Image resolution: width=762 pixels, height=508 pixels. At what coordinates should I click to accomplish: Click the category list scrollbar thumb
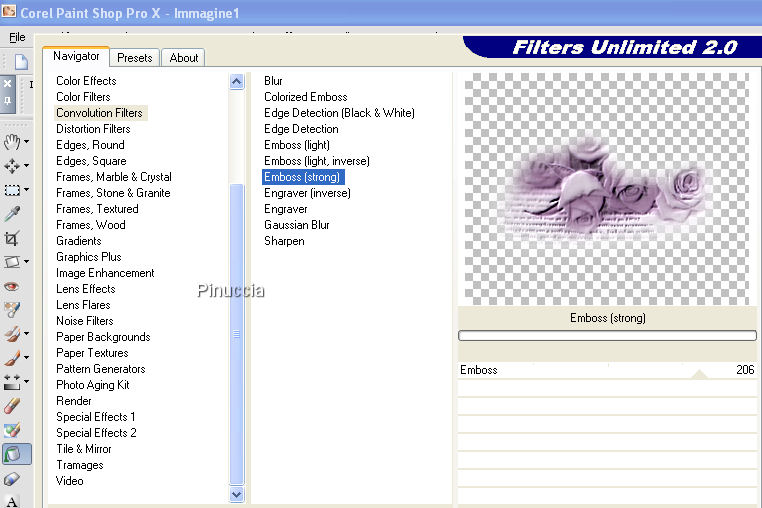(x=237, y=334)
